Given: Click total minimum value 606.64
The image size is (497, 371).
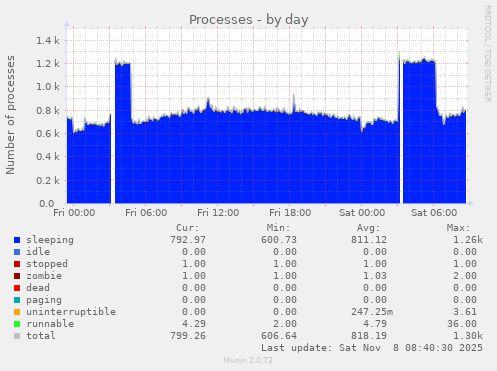Looking at the screenshot, I should 279,336.
